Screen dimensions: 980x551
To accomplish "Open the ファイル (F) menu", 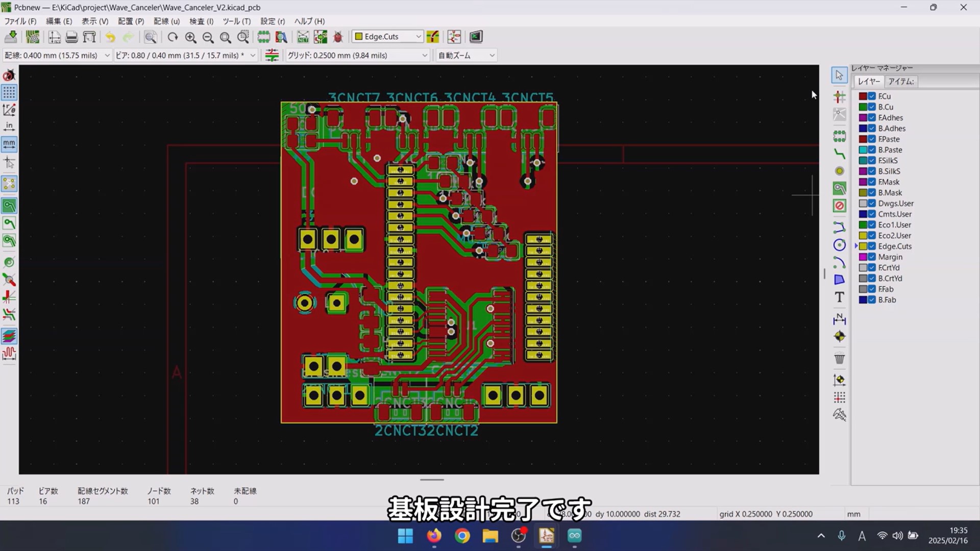I will click(20, 21).
